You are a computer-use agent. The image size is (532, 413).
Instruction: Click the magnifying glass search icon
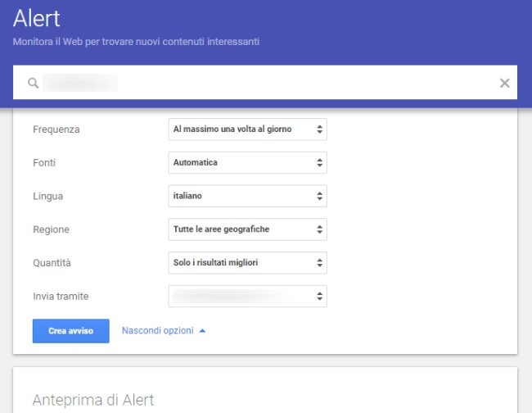33,83
